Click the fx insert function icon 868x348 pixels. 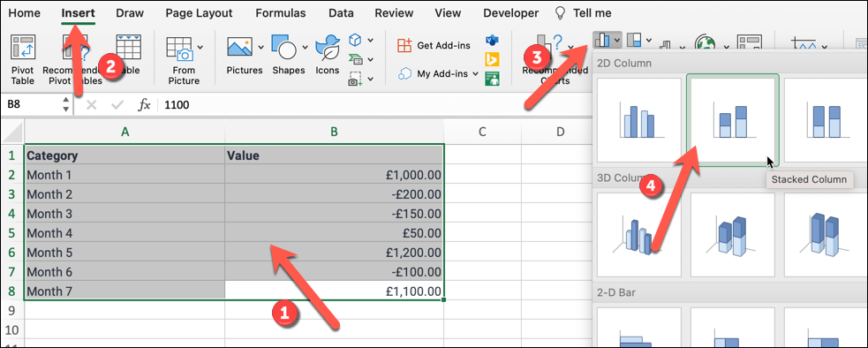[144, 105]
